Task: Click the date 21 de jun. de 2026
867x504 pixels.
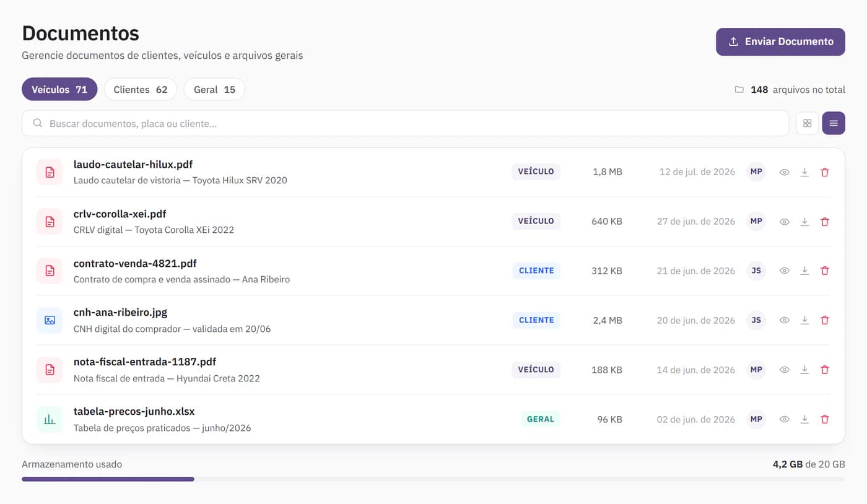Action: point(696,271)
